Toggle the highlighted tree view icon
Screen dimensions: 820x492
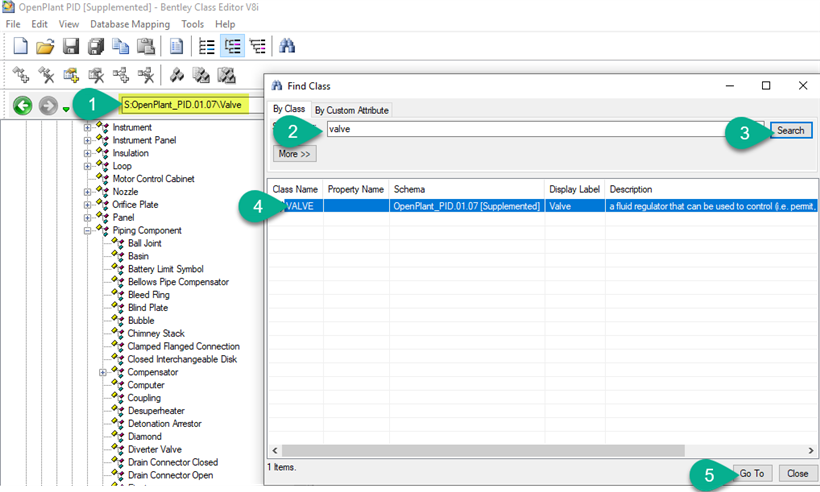pyautogui.click(x=232, y=47)
